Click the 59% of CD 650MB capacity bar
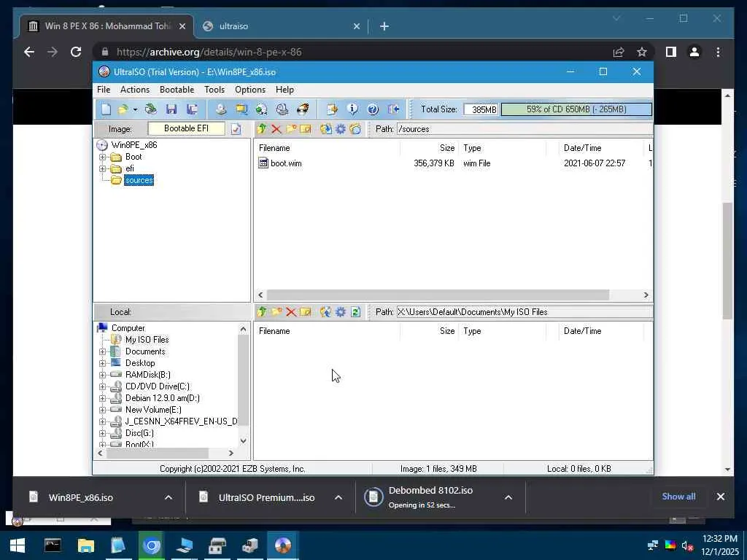The width and height of the screenshot is (747, 560). [576, 109]
